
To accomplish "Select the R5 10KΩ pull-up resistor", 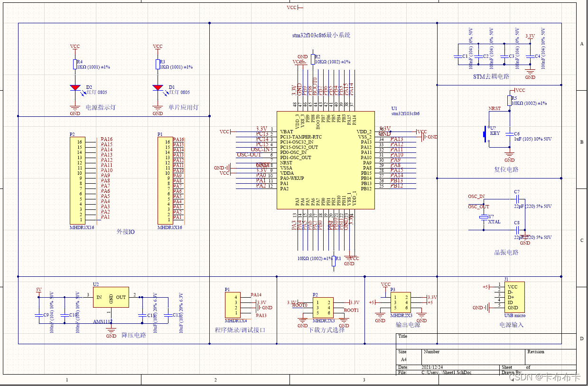I will click(x=509, y=100).
